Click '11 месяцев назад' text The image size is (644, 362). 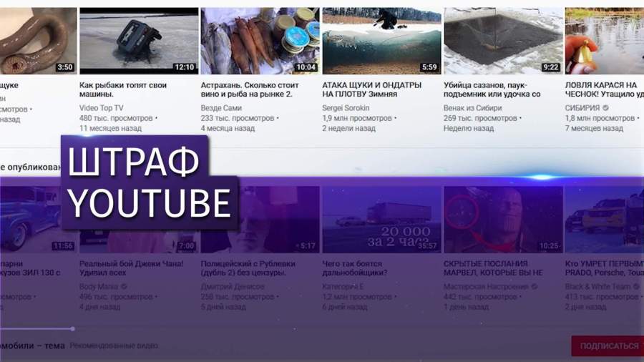(110, 129)
